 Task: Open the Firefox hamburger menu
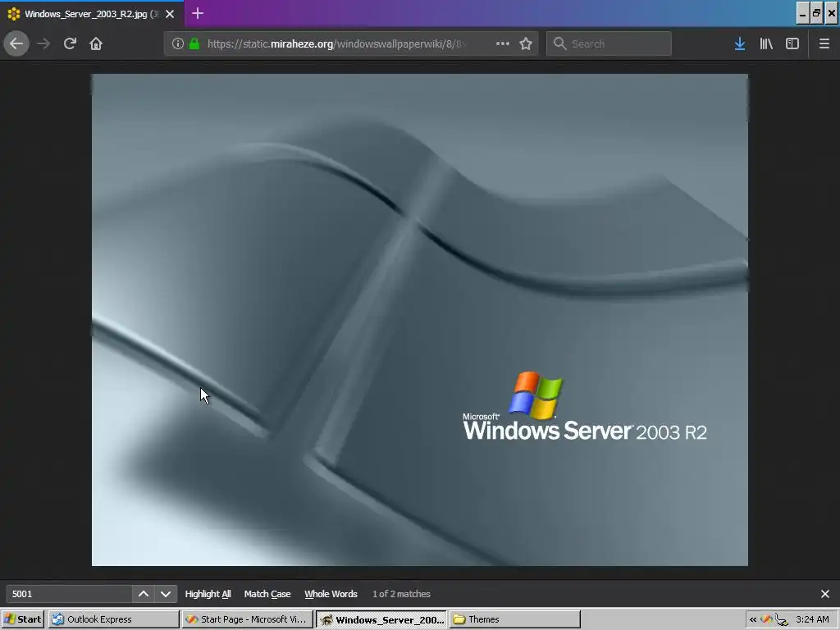point(824,43)
